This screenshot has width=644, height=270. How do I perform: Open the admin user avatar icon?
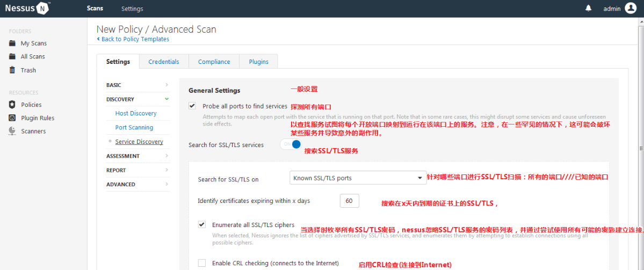pyautogui.click(x=631, y=8)
